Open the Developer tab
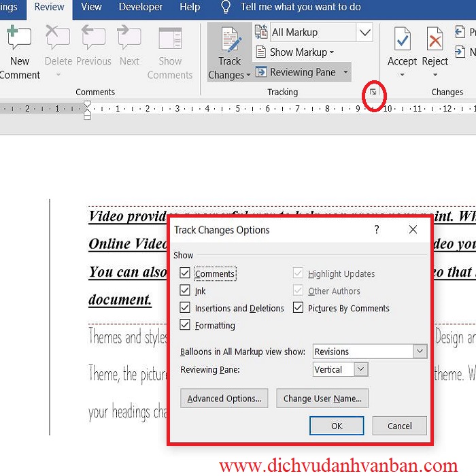The width and height of the screenshot is (476, 476). pos(141,7)
